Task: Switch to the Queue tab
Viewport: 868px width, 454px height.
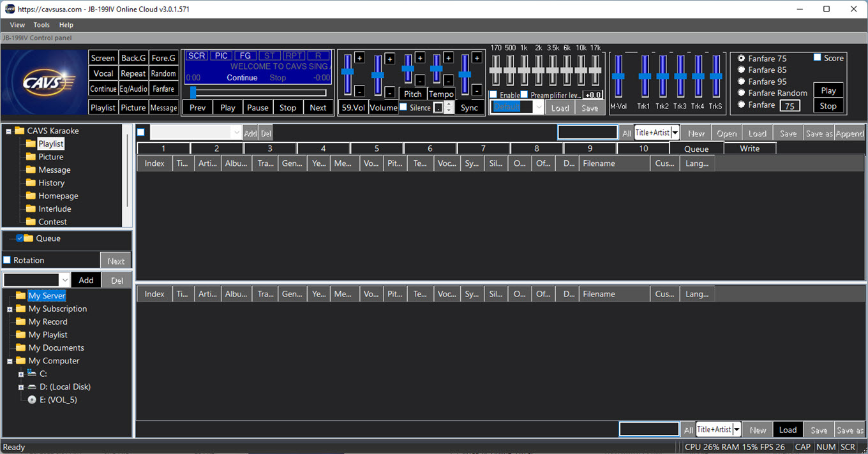Action: pos(696,149)
